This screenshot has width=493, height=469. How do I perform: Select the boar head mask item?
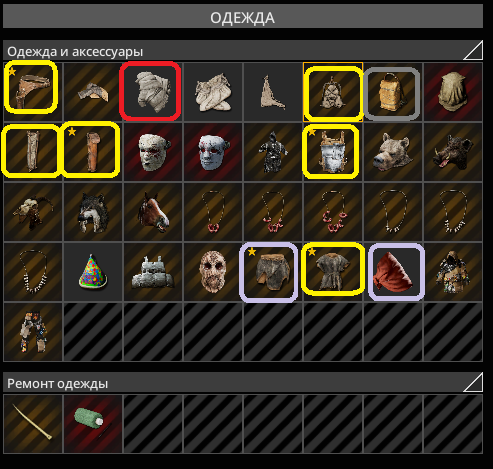coord(453,152)
